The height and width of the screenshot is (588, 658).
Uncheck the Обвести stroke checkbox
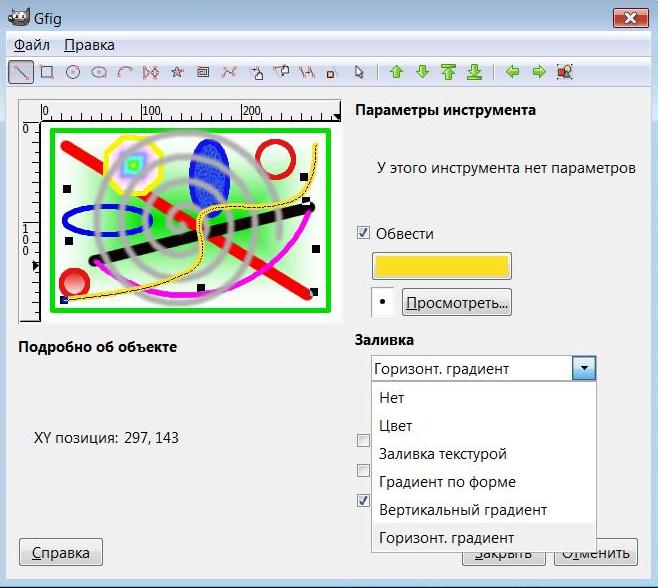[x=364, y=233]
